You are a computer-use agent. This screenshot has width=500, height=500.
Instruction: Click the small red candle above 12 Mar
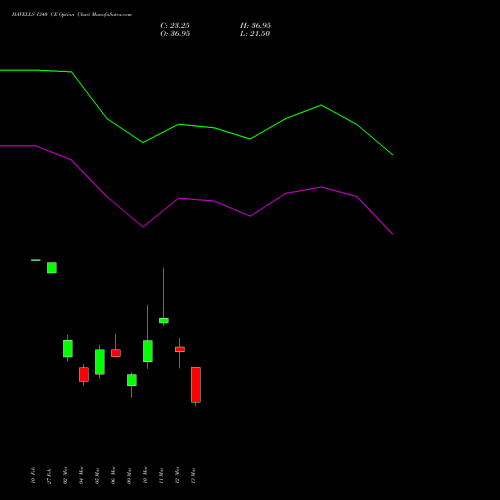click(x=180, y=349)
